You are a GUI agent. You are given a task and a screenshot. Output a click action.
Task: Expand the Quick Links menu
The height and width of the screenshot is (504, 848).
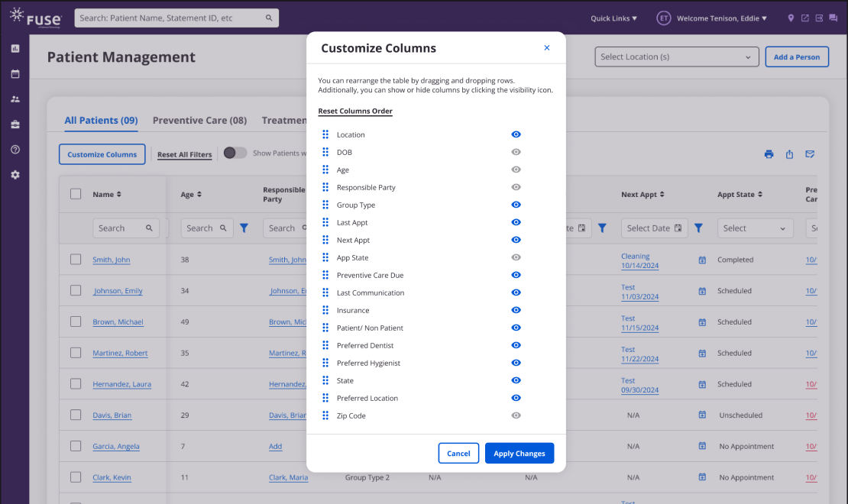[x=613, y=18]
